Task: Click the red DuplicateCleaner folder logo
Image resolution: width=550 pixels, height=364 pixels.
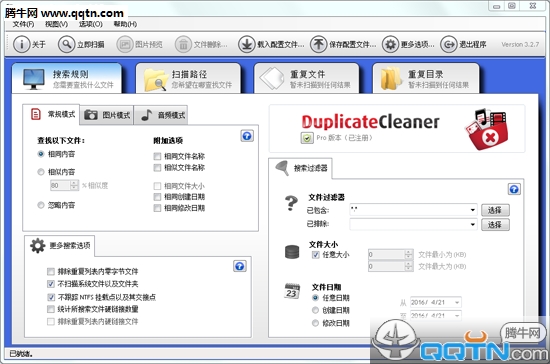Action: (488, 129)
